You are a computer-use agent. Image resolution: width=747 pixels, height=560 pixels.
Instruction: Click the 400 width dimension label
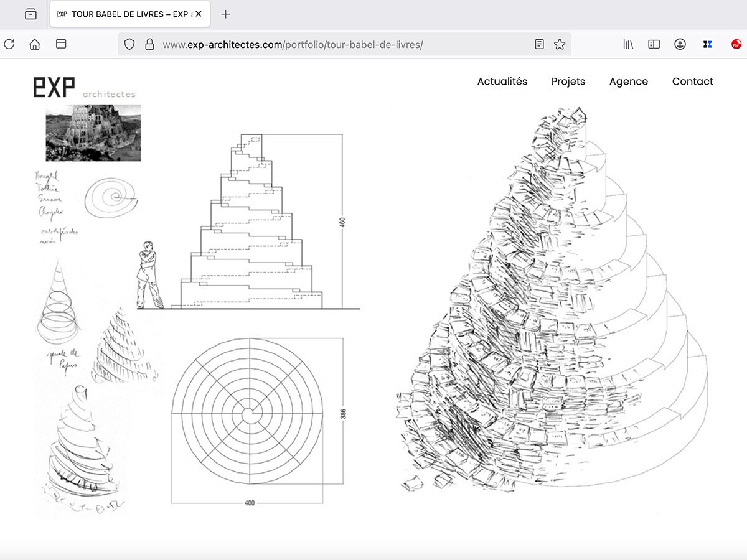(250, 503)
